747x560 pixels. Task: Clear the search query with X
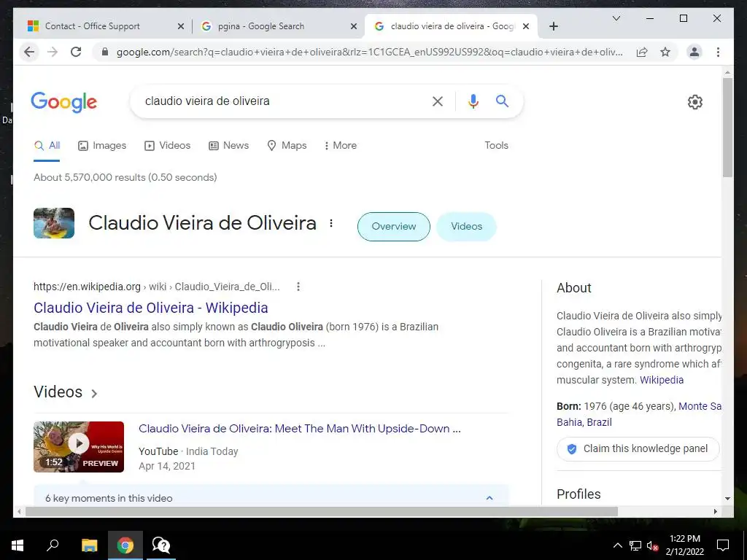point(438,101)
